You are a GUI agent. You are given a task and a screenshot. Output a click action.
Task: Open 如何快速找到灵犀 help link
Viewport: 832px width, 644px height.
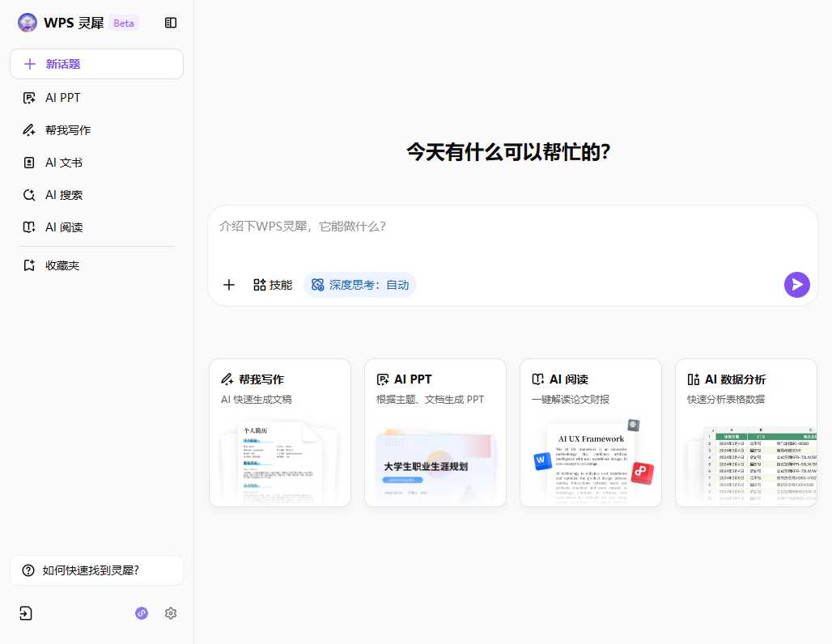point(96,570)
